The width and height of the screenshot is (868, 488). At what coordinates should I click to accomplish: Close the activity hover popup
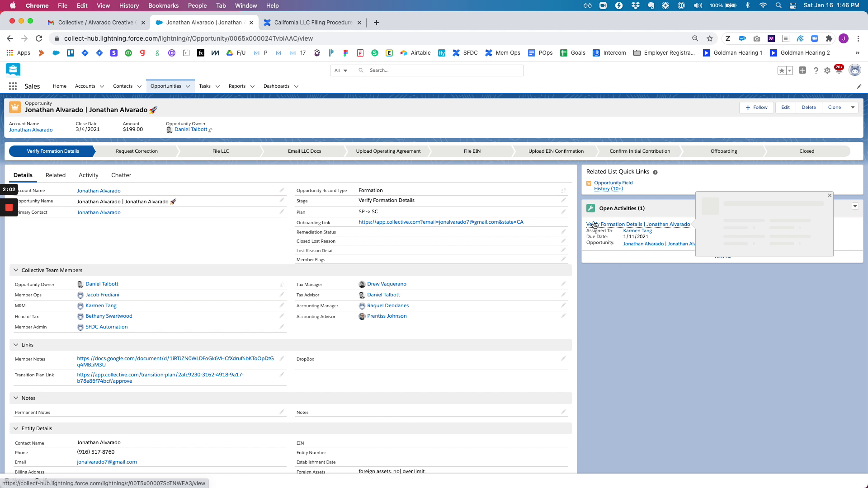[830, 196]
